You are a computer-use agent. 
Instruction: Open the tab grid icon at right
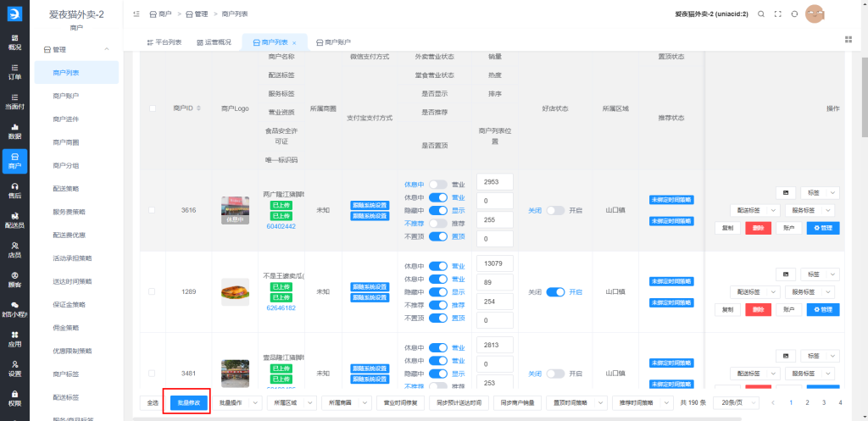coord(849,40)
